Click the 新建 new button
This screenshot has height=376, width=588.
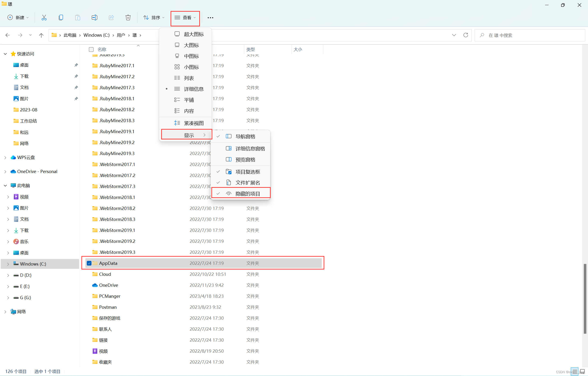point(18,18)
